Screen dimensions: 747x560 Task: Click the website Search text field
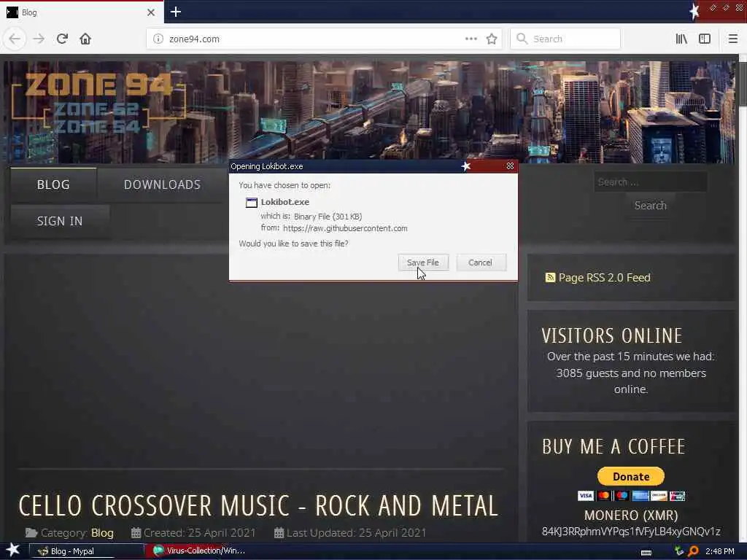coord(650,182)
